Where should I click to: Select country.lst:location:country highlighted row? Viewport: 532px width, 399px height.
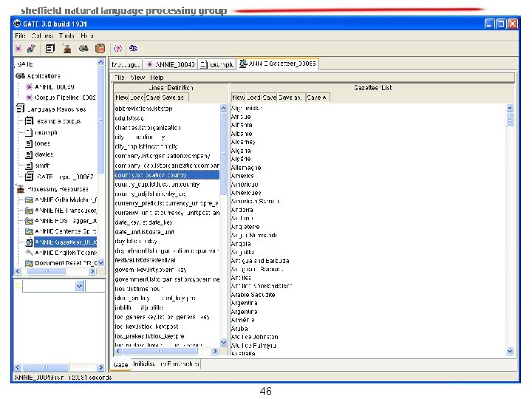coord(166,175)
